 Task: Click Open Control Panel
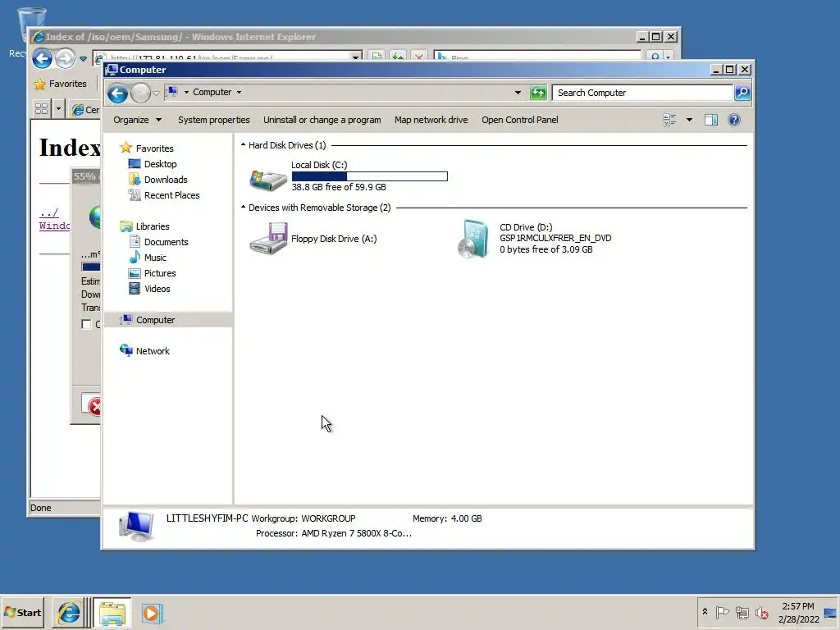(x=519, y=120)
